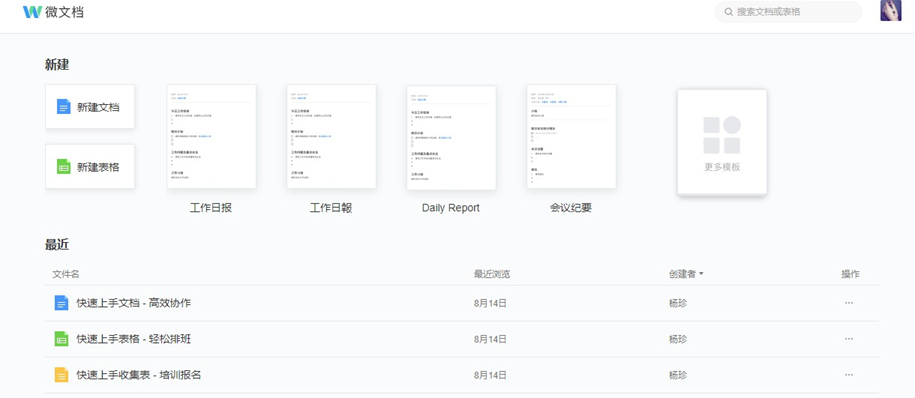
Task: Open file 快速上手收集表 - 培训报名
Action: coord(139,375)
